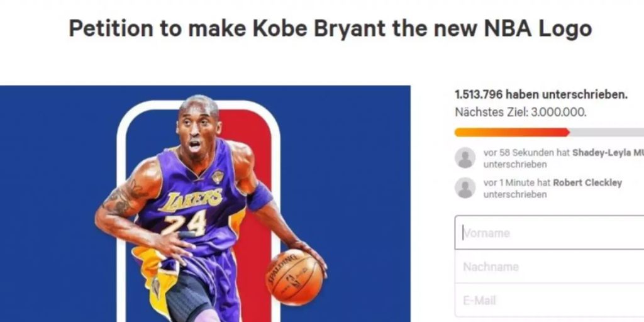Click the '1.513.796 haben unterschrieben' count

tap(541, 94)
